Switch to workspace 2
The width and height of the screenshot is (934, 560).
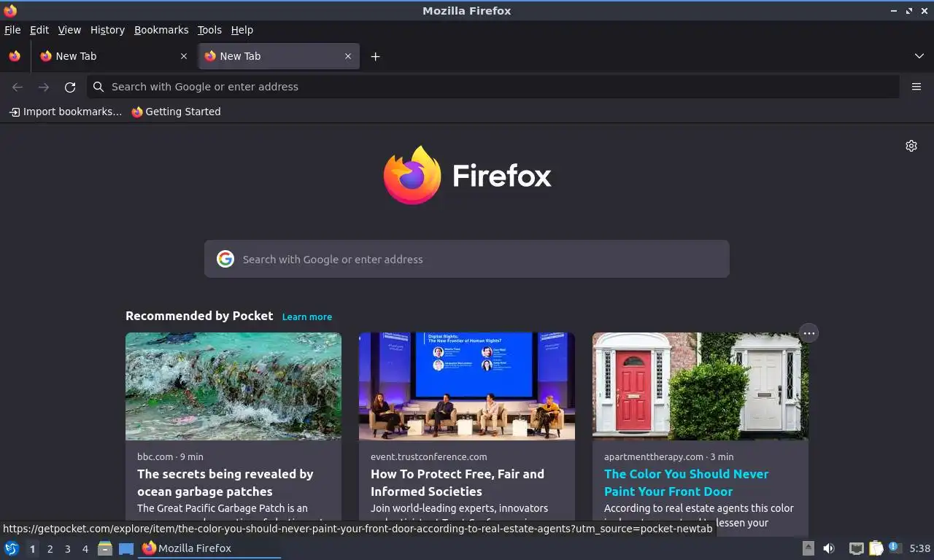(x=50, y=549)
